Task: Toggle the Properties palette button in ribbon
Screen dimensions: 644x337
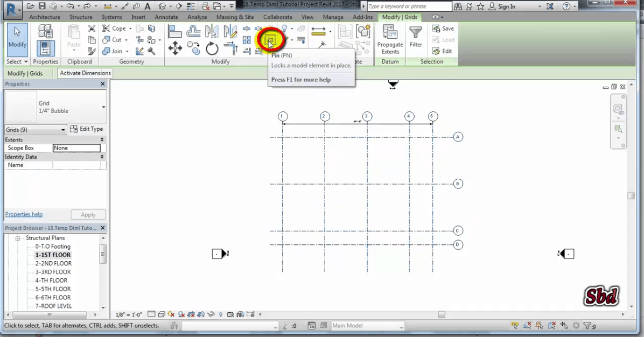Action: [45, 48]
